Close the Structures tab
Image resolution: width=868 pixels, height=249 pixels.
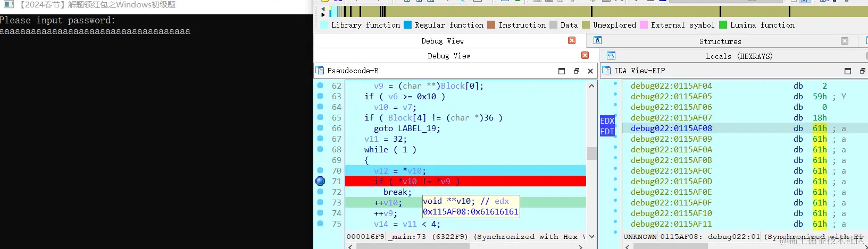click(x=845, y=41)
